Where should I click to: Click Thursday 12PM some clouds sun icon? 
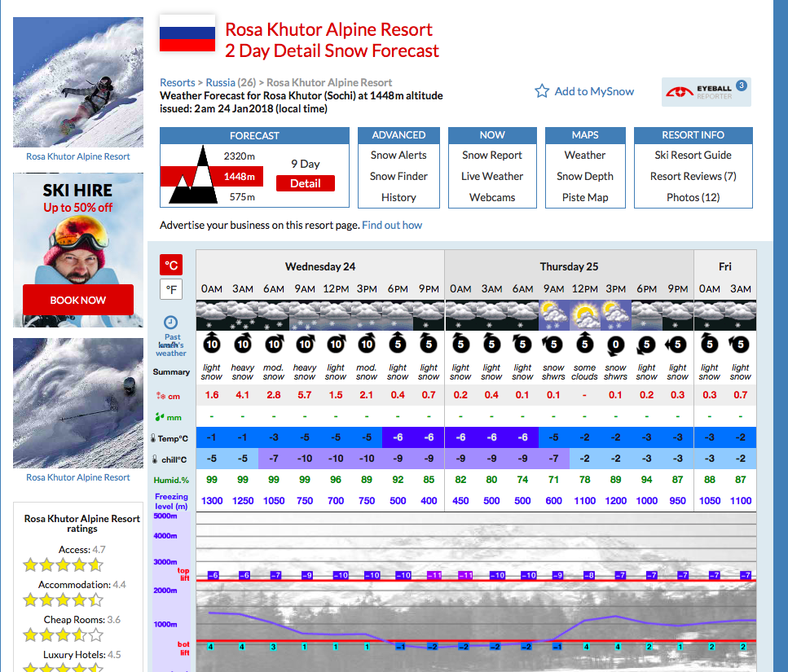click(x=584, y=315)
